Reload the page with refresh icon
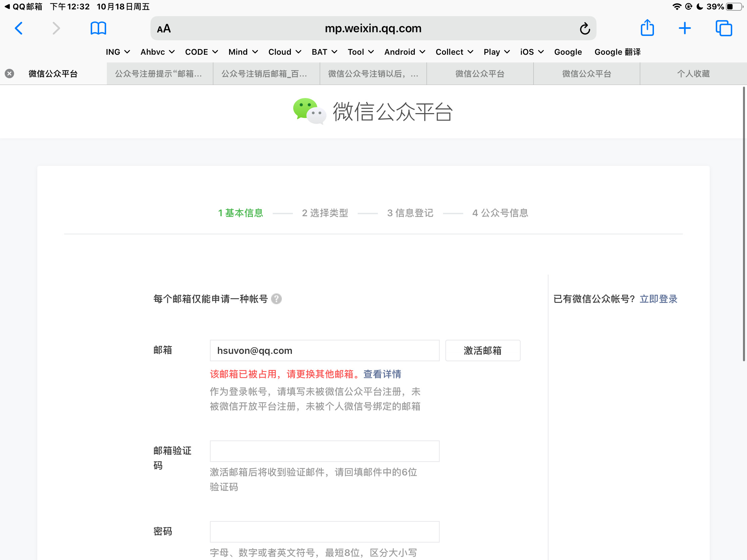Viewport: 747px width, 560px height. tap(584, 29)
